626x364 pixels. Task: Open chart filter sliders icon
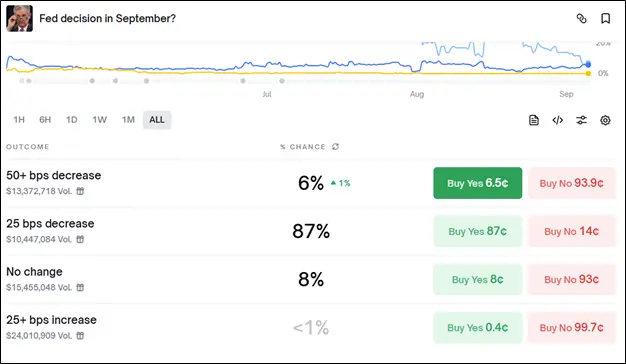pos(582,120)
